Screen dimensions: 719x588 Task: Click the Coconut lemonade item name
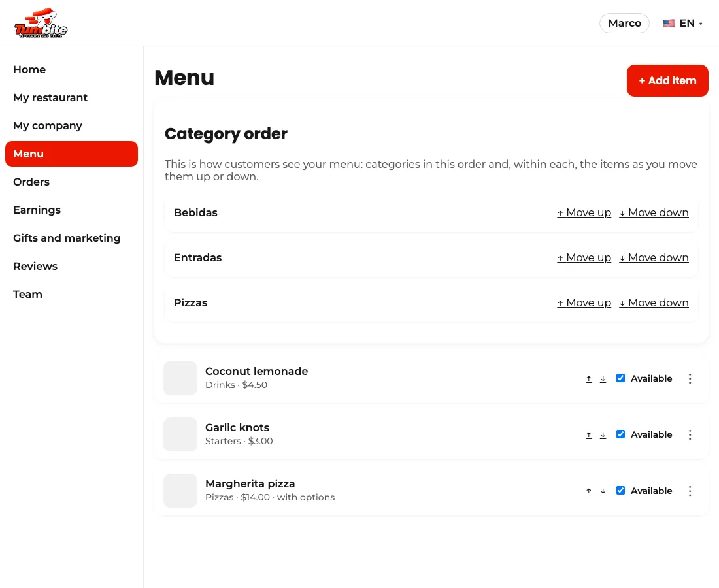(x=256, y=371)
